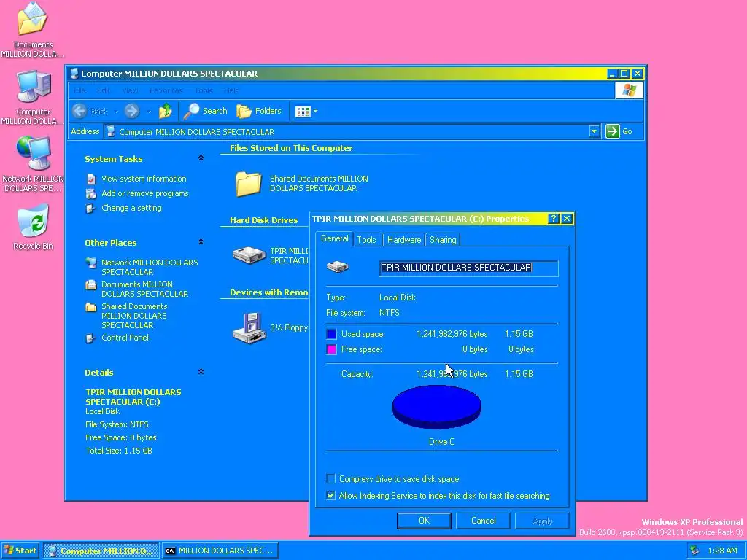The width and height of the screenshot is (747, 560).
Task: Open the Tools menu
Action: 204,90
